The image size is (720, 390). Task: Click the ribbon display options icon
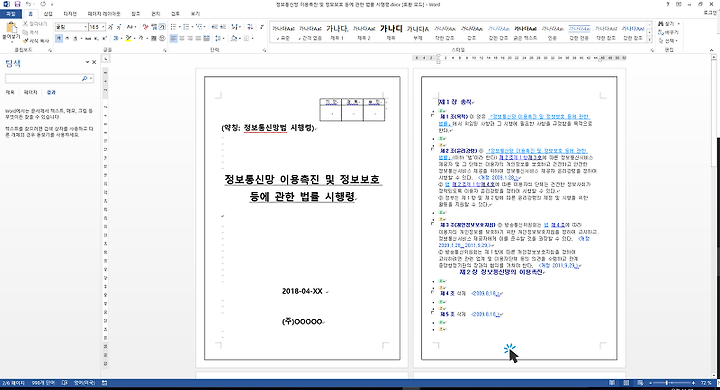[x=679, y=4]
